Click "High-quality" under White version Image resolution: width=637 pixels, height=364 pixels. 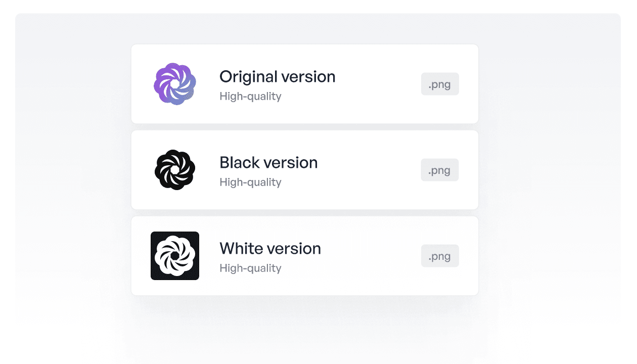pos(250,268)
